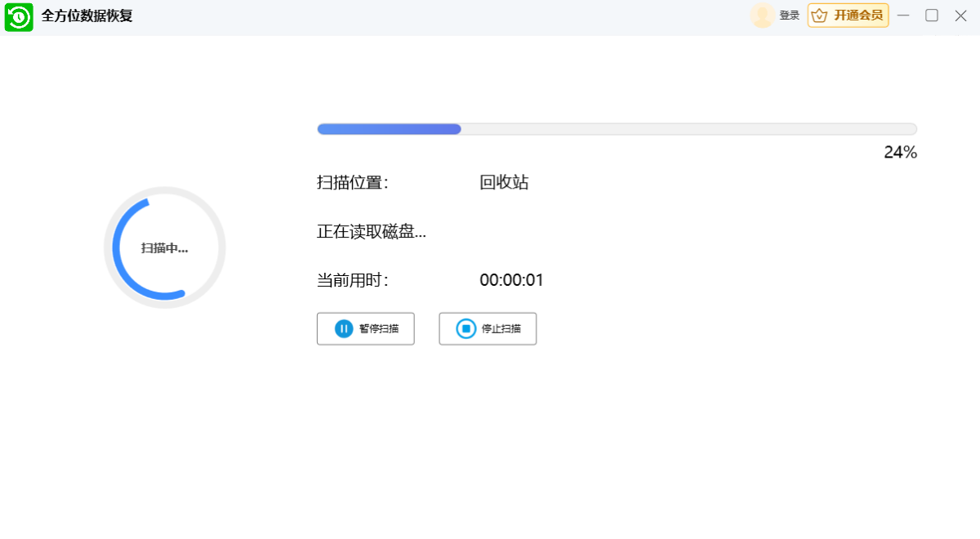Click the 回收站 scan location value
The width and height of the screenshot is (980, 539).
click(x=504, y=183)
